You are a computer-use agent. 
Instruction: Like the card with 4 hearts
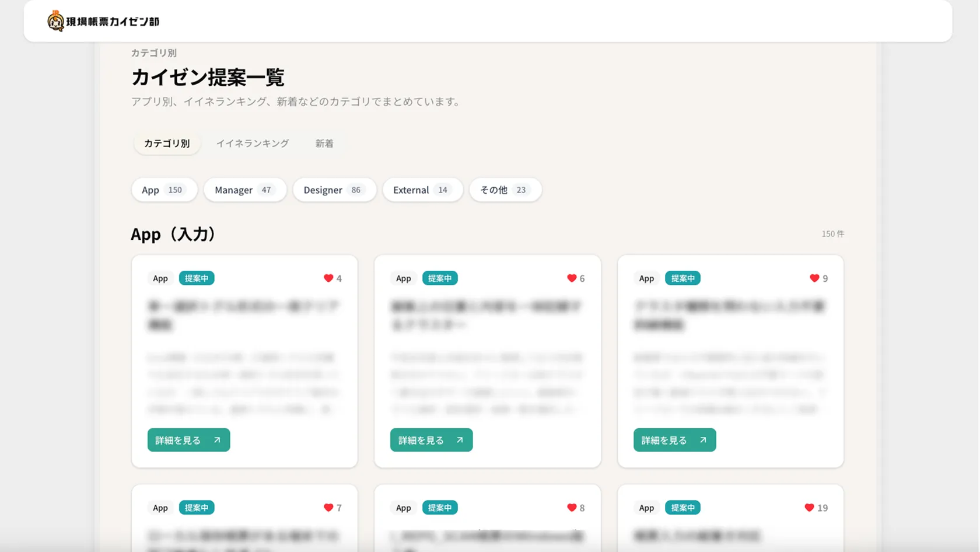(328, 278)
